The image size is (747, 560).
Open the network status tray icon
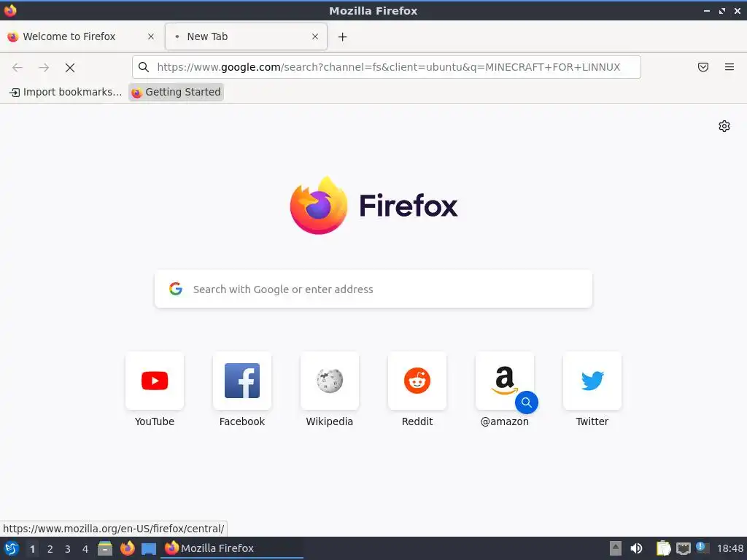[684, 548]
